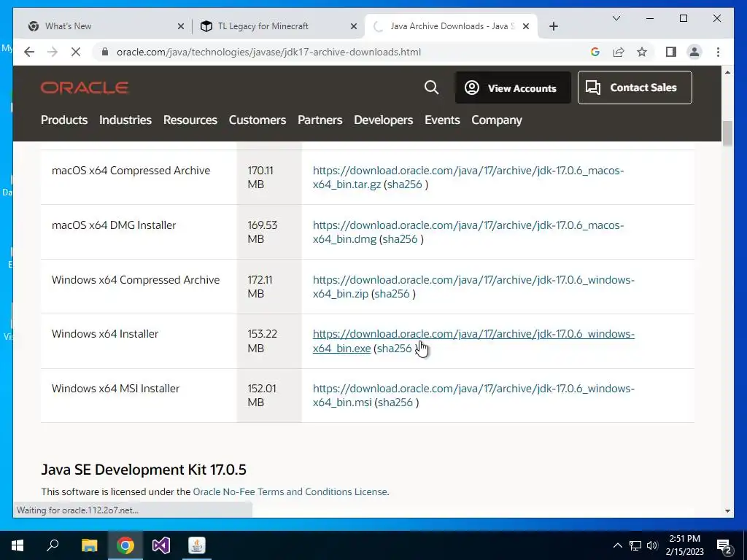
Task: Open the Company menu
Action: [496, 120]
